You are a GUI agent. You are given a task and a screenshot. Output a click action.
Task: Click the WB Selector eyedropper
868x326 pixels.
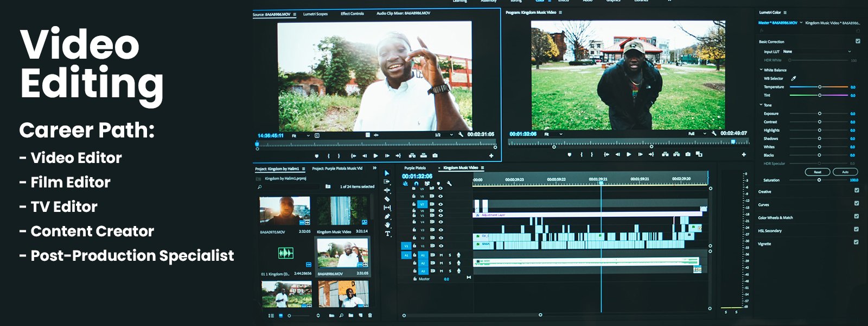click(x=793, y=78)
